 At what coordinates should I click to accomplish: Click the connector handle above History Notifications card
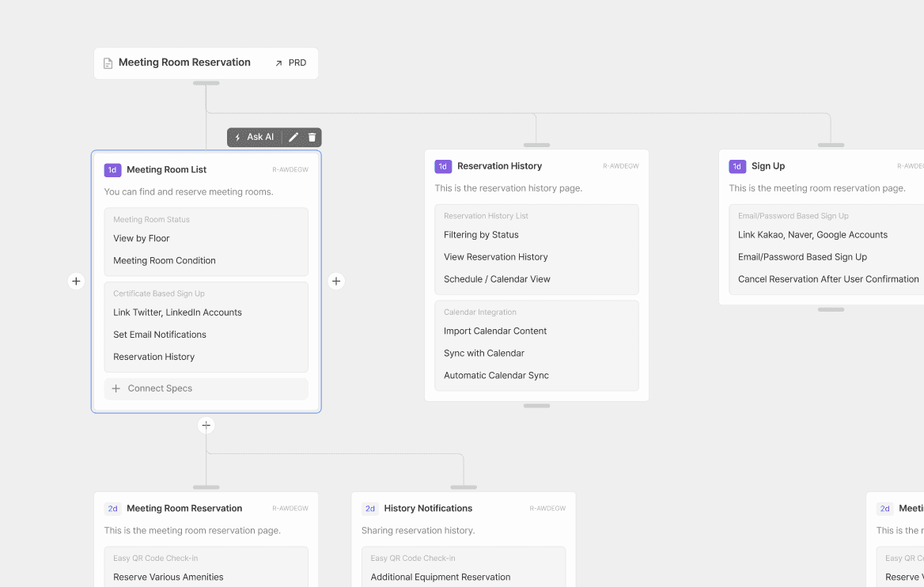pyautogui.click(x=464, y=487)
